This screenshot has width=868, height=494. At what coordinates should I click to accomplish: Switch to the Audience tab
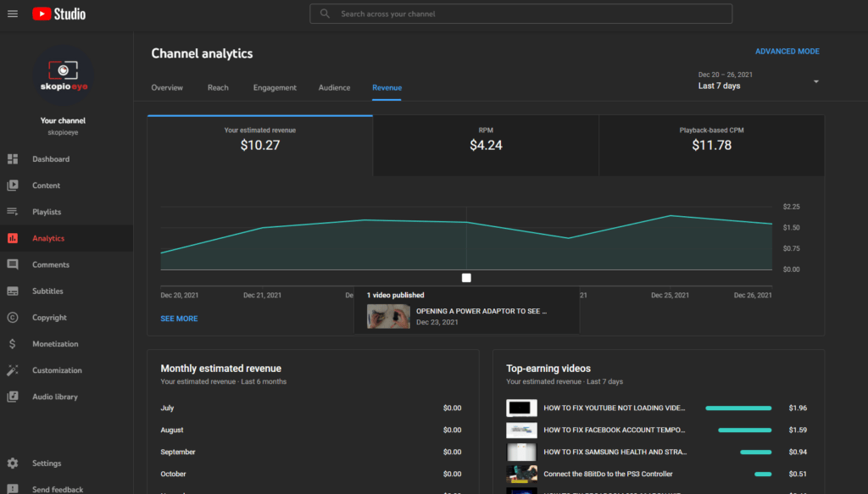[x=334, y=87]
